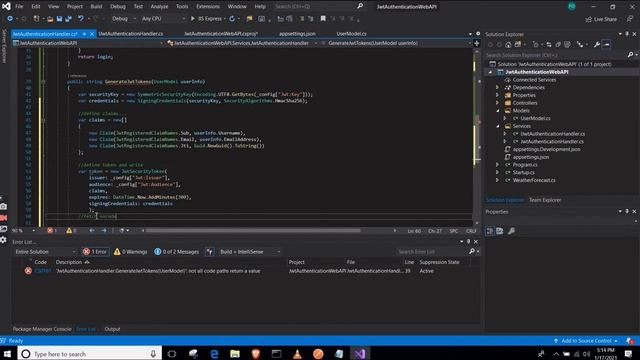The height and width of the screenshot is (360, 640).
Task: Toggle Categorized view in Properties panel
Action: click(490, 231)
